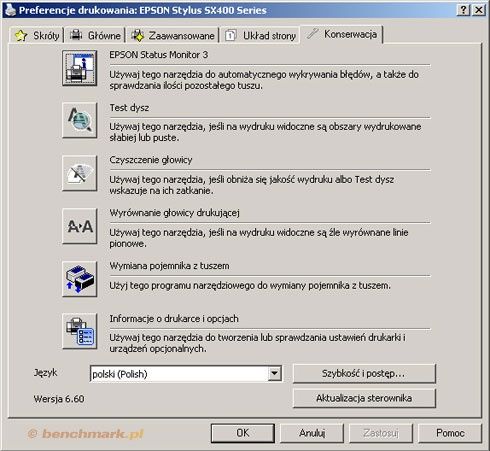Click the help question mark in title bar
490x451 pixels.
[x=463, y=10]
